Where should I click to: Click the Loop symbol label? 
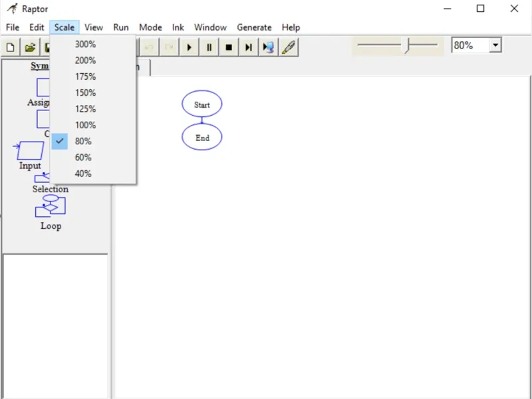tap(51, 226)
